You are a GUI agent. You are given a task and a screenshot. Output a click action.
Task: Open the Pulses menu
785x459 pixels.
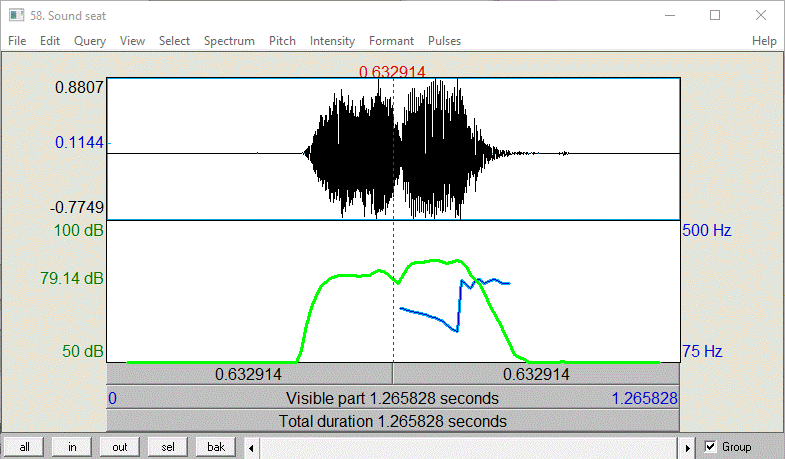tap(444, 41)
